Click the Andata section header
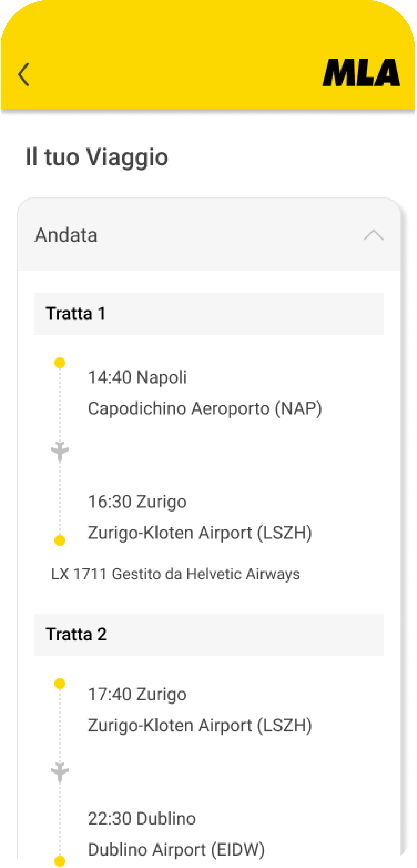This screenshot has height=868, width=417. tap(66, 235)
